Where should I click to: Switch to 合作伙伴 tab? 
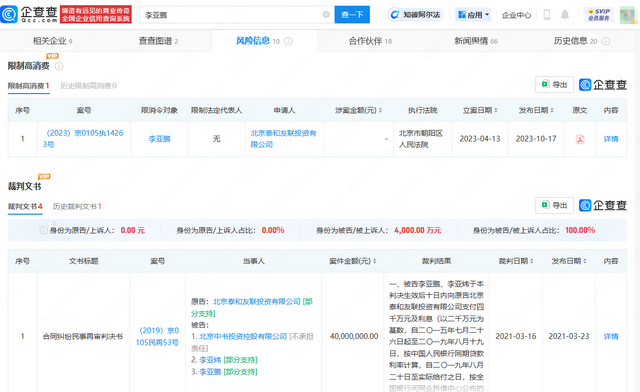tap(370, 41)
